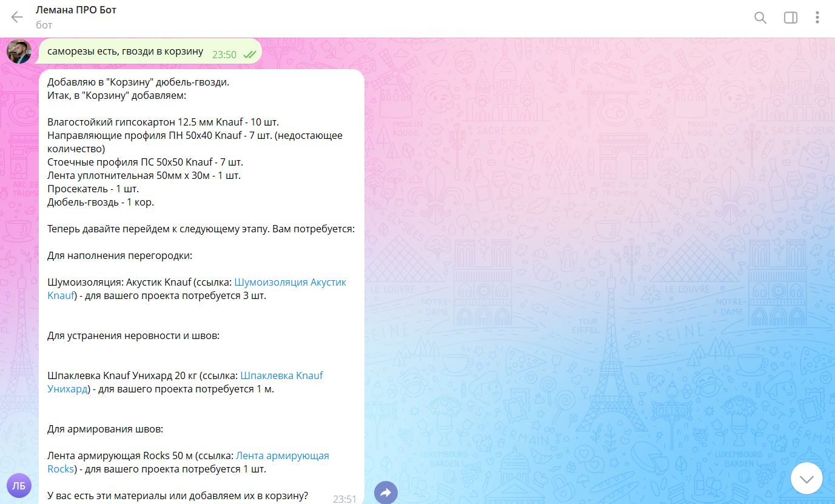Viewport: 835px width, 504px height.
Task: Click the double check read receipt
Action: [x=249, y=55]
